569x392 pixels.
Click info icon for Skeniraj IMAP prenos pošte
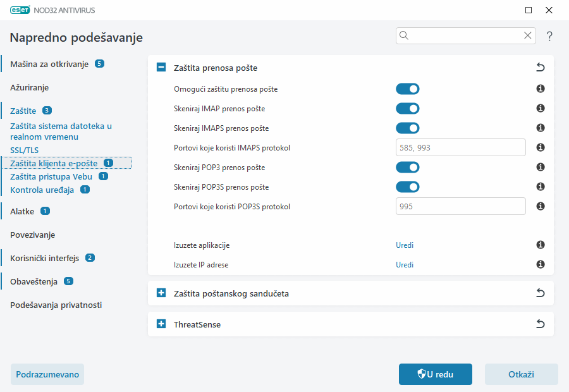pos(541,109)
